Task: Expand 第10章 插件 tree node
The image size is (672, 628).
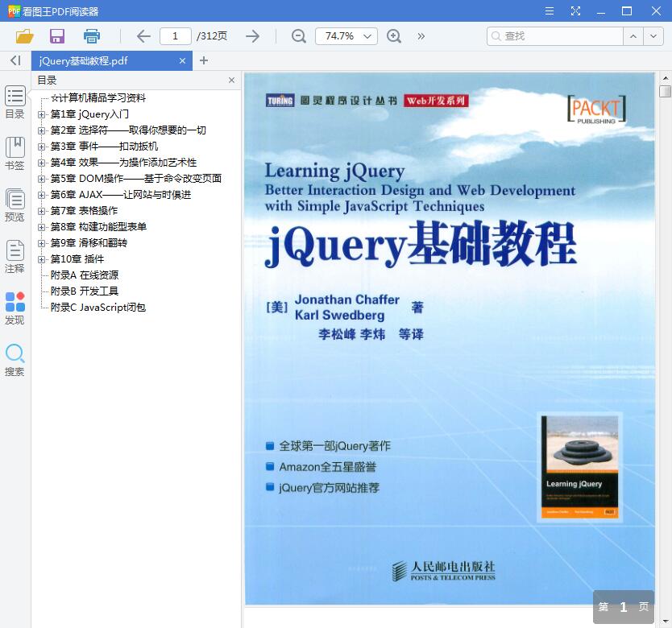Action: click(42, 259)
